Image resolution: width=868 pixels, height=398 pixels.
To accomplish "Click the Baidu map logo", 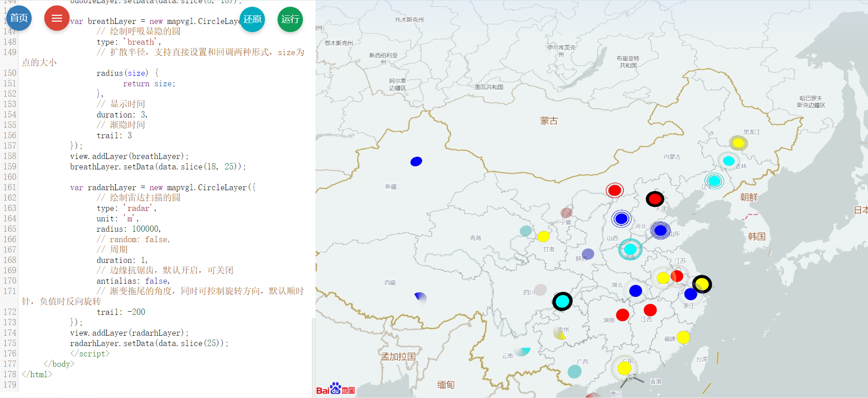I will pos(335,389).
